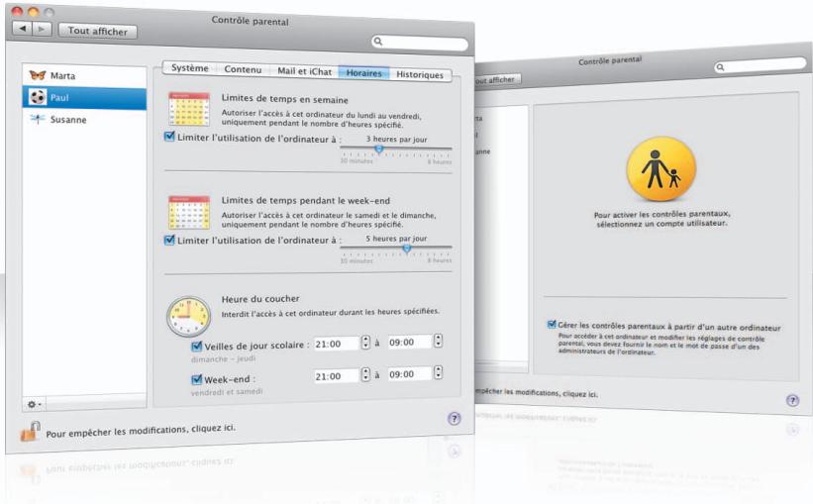Click school night start time field 21:00
The image size is (813, 504).
(337, 344)
